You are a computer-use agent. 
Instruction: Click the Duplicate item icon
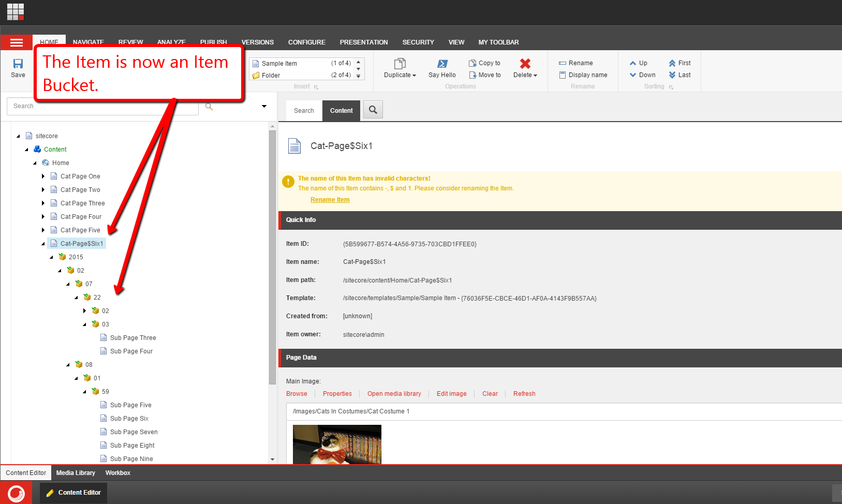click(x=400, y=64)
